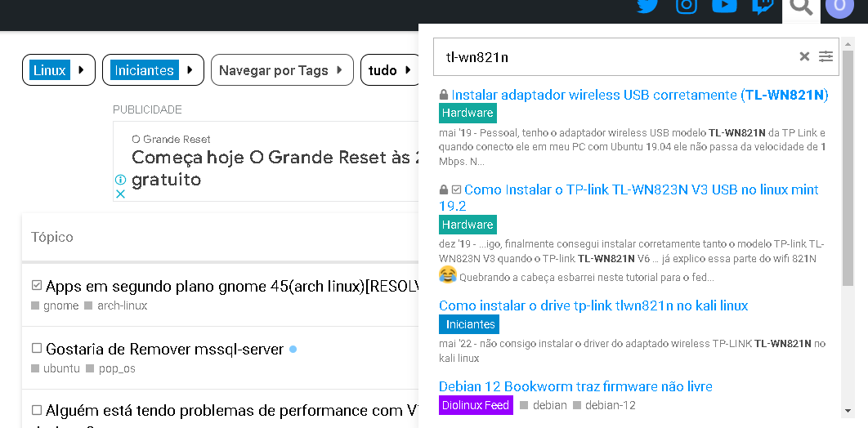The width and height of the screenshot is (868, 428).
Task: Open the Twitch social icon
Action: click(x=763, y=6)
